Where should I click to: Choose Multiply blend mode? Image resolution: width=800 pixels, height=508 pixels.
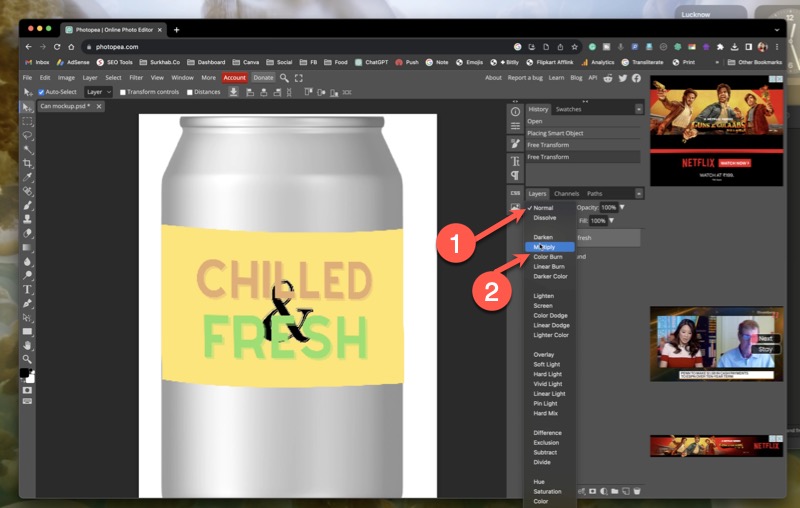[549, 247]
